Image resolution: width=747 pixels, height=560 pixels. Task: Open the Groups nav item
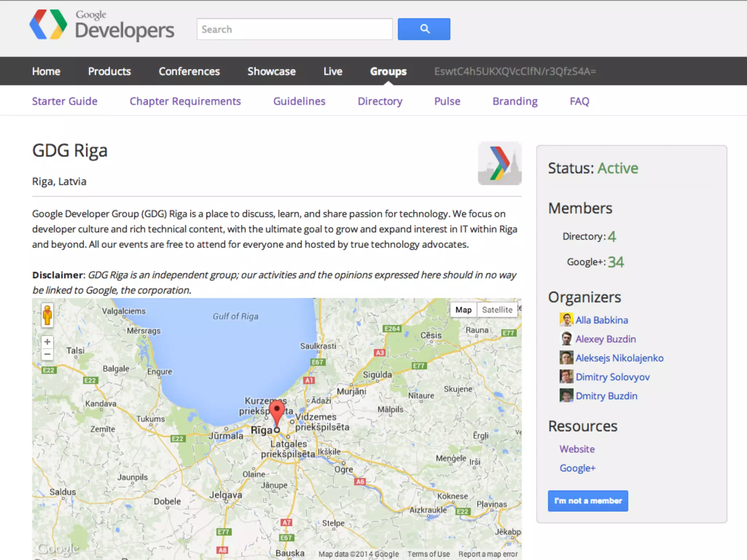point(388,71)
